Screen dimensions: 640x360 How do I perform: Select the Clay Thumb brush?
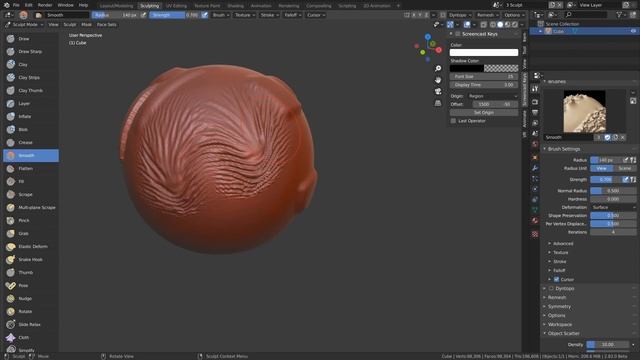(x=31, y=91)
